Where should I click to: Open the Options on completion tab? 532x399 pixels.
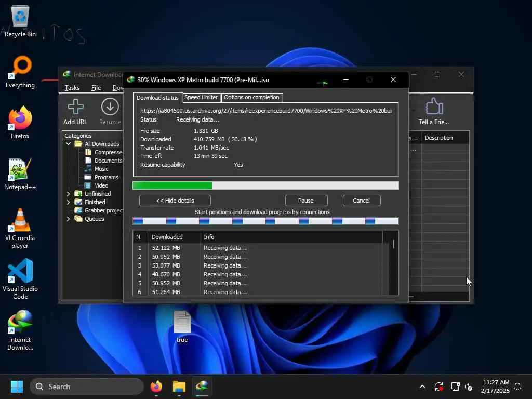click(251, 97)
